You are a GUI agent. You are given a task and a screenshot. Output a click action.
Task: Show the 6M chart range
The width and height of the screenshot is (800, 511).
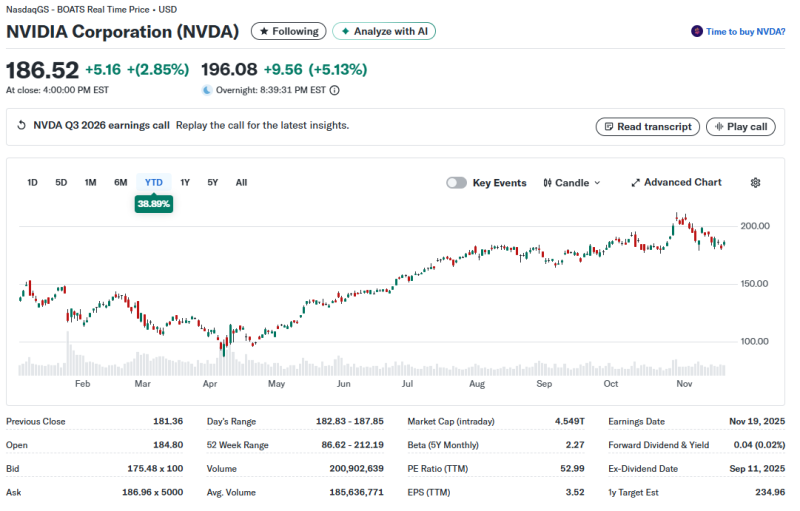pyautogui.click(x=121, y=182)
